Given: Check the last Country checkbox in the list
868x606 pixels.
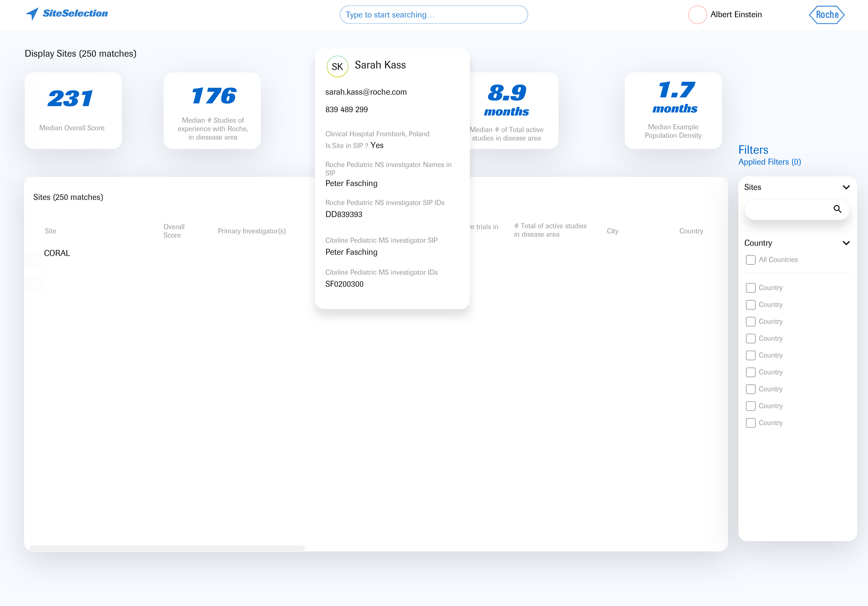Looking at the screenshot, I should [751, 423].
